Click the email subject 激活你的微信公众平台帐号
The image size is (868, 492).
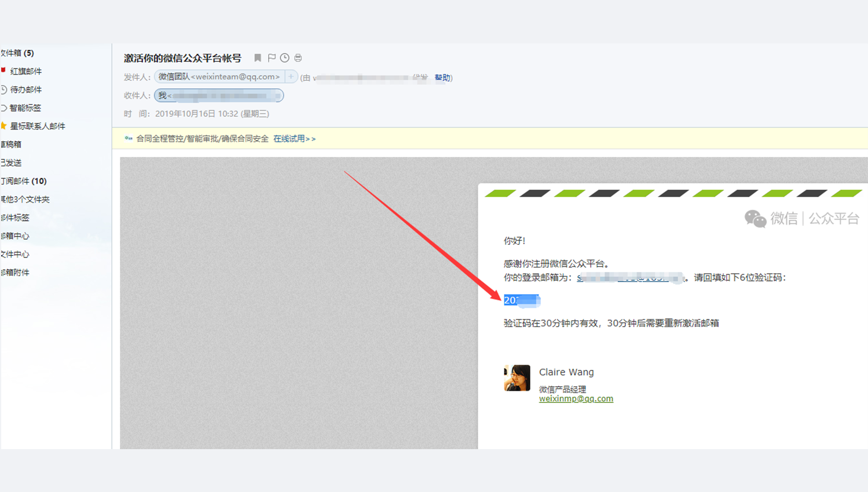click(x=182, y=58)
